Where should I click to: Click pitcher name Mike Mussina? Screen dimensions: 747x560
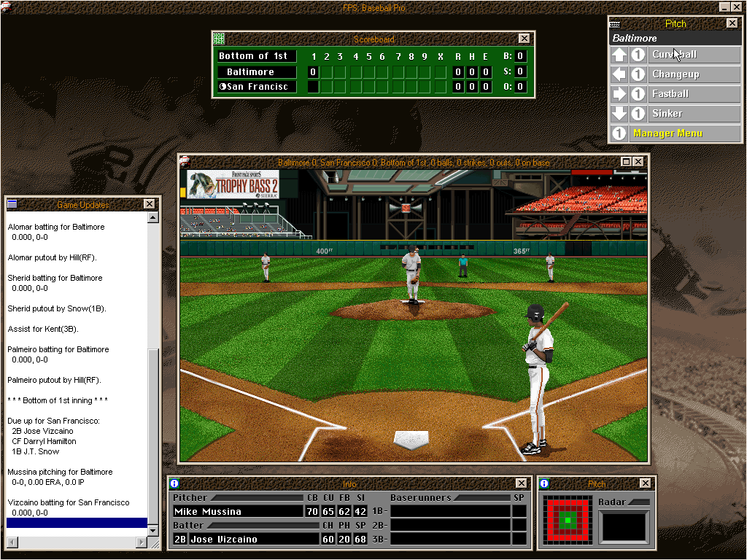[238, 511]
